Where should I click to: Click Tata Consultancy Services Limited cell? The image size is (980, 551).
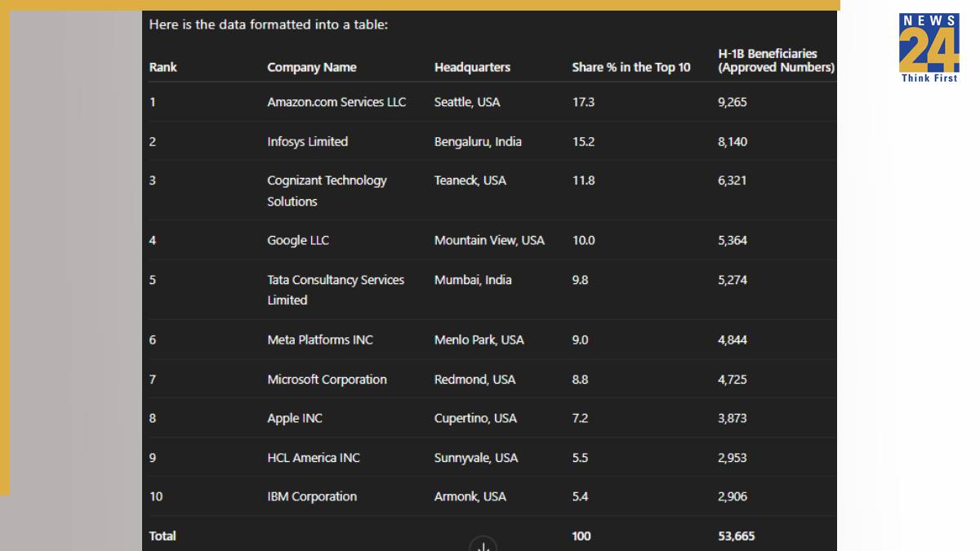coord(336,290)
